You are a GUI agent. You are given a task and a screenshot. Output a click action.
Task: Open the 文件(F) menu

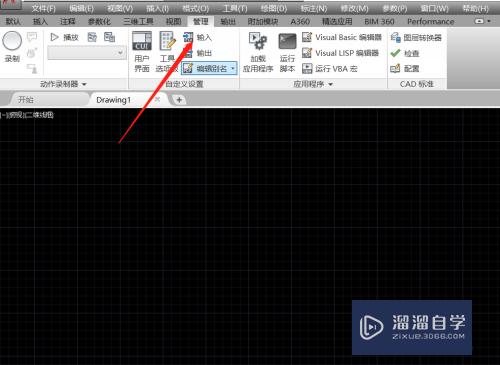click(x=44, y=9)
